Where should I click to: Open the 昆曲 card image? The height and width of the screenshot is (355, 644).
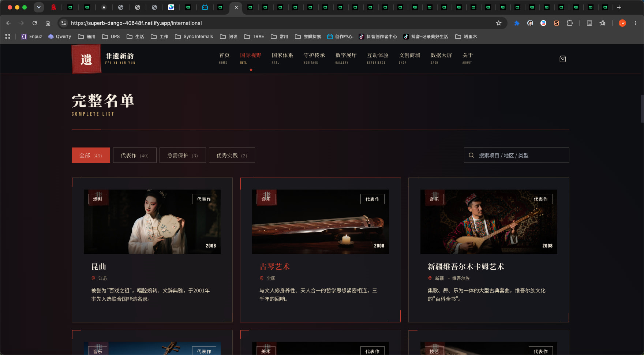(x=152, y=222)
